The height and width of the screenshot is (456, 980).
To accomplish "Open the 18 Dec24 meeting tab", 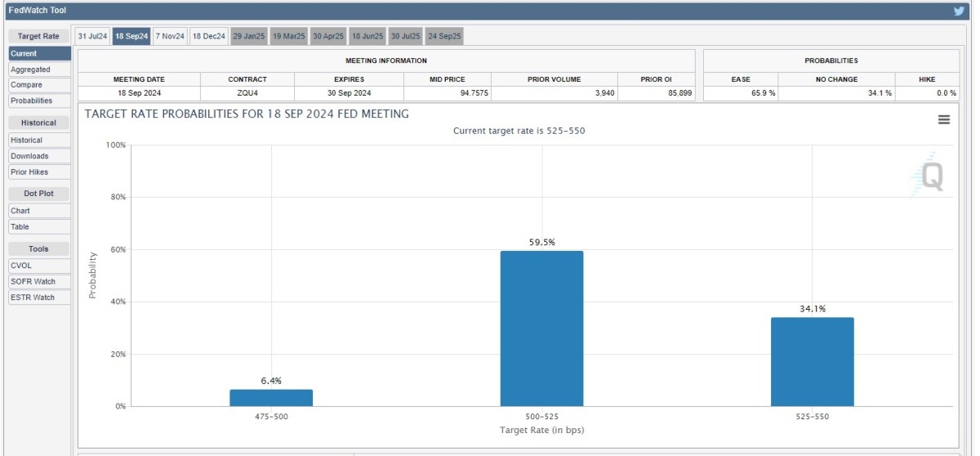I will [x=208, y=36].
